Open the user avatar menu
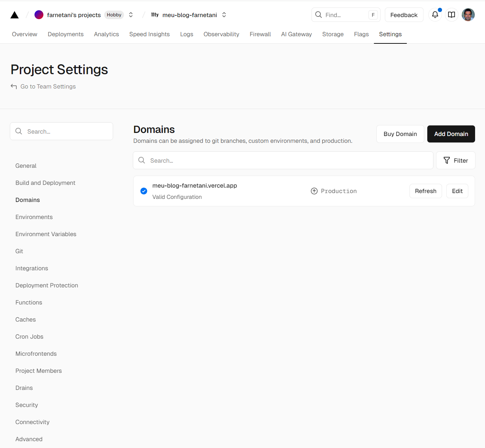Screen dimensions: 485x448 468,15
